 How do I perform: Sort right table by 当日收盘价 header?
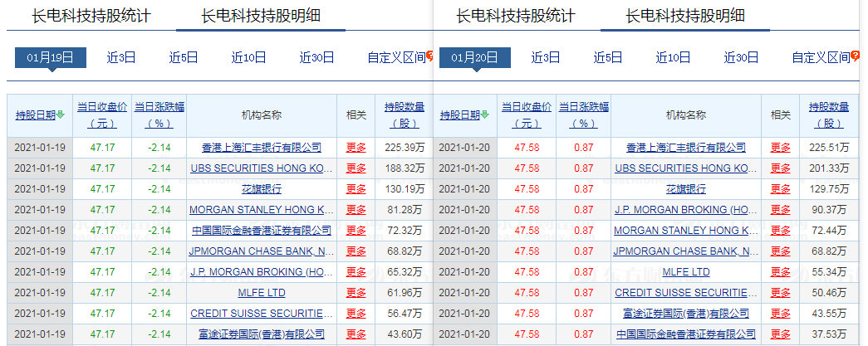[527, 115]
